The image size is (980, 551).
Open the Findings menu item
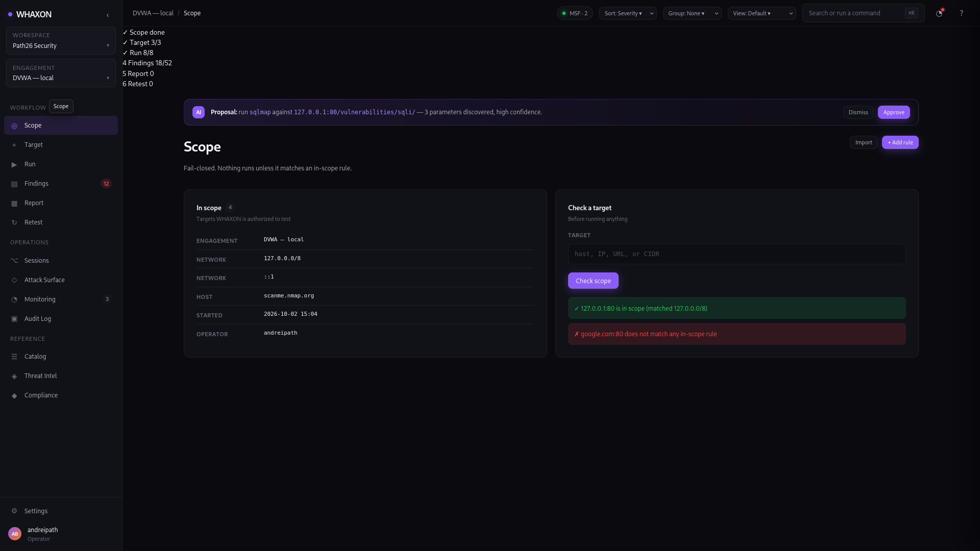click(x=61, y=184)
